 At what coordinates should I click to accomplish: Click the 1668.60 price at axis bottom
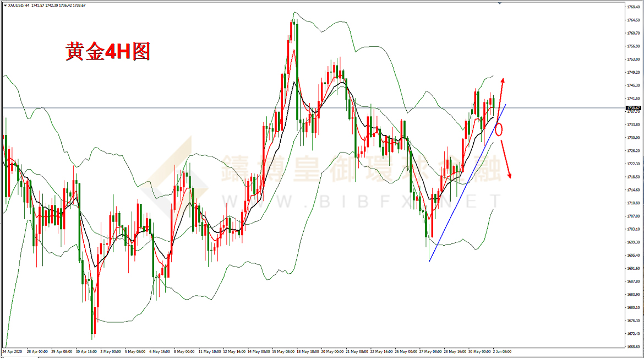click(x=634, y=347)
